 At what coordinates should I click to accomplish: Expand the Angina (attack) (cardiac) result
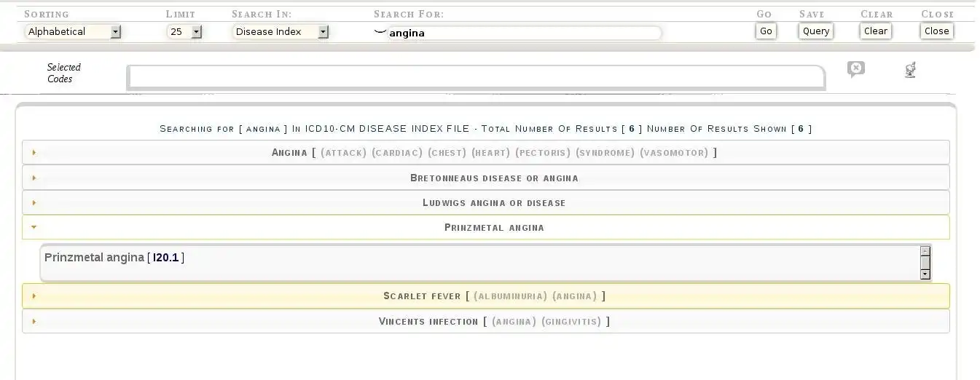(486, 152)
